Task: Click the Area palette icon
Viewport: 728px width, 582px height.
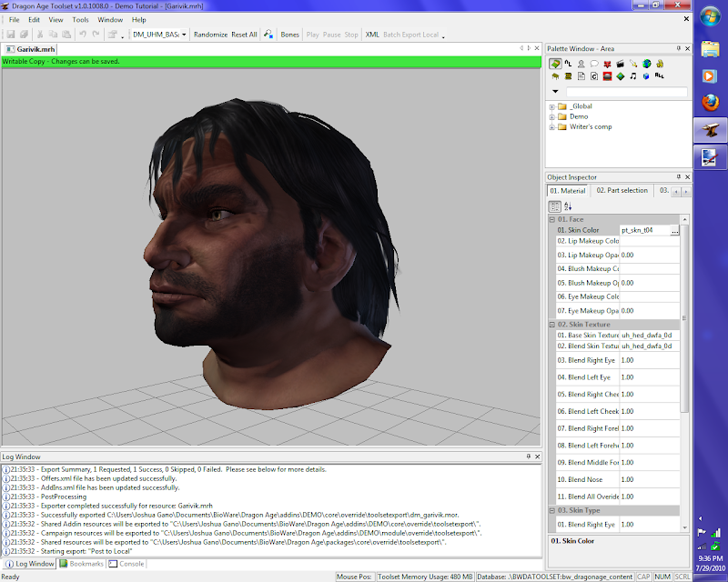Action: (x=554, y=64)
